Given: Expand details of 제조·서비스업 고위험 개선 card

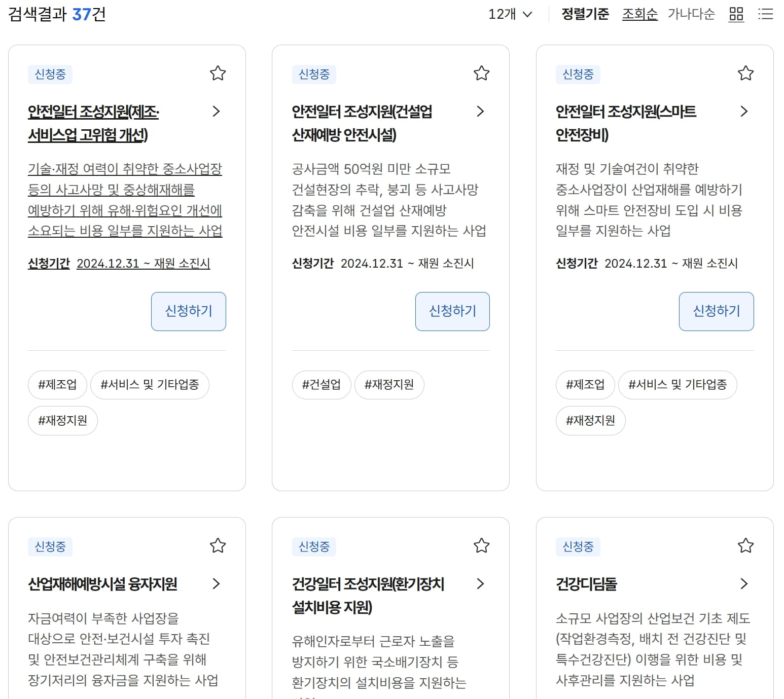Looking at the screenshot, I should click(217, 111).
